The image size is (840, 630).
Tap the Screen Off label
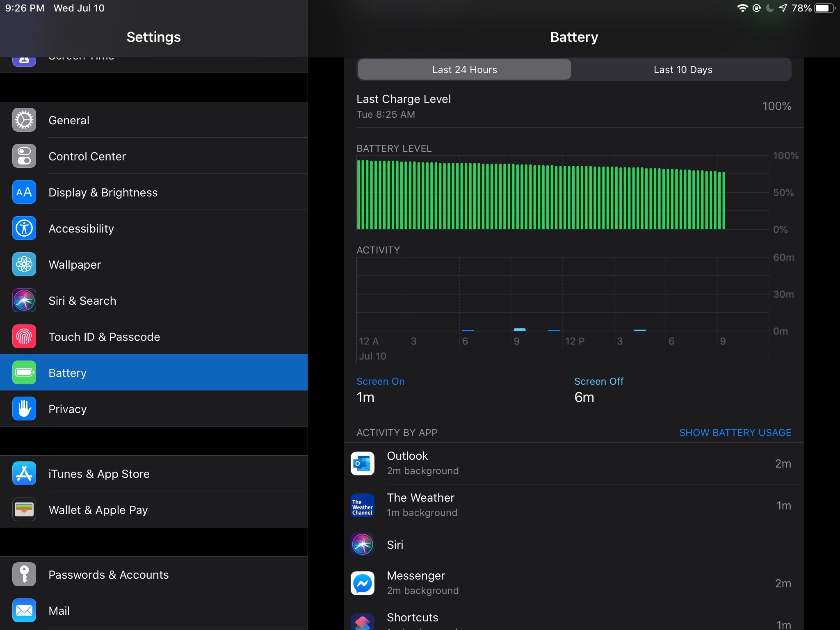pyautogui.click(x=598, y=381)
